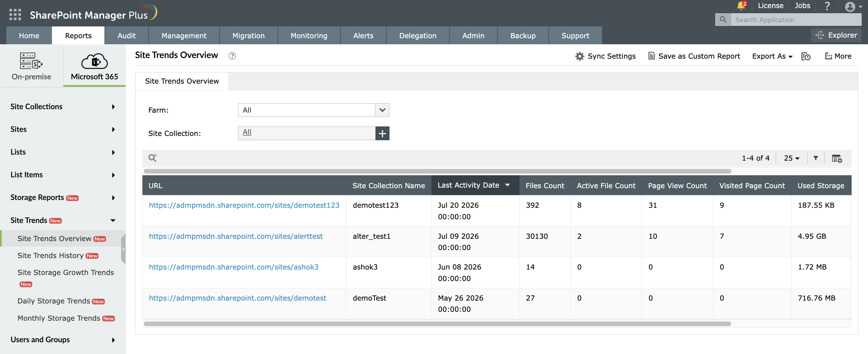Collapse the sidebar using handle arrow

coord(123,249)
